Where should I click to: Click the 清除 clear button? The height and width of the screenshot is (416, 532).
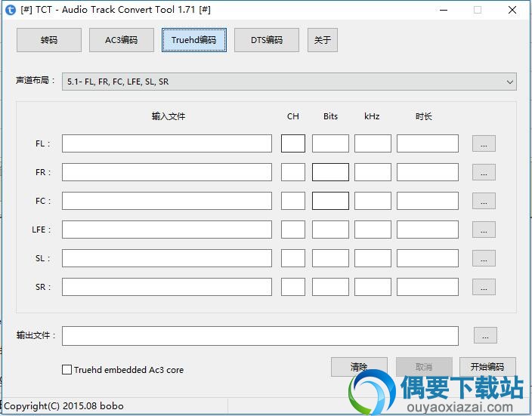pyautogui.click(x=359, y=367)
